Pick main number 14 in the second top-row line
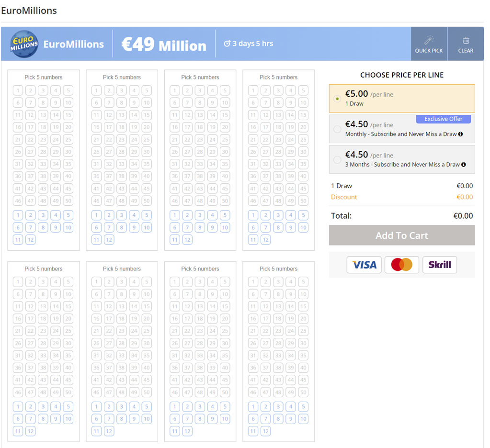Viewport: 490px width, 448px height. click(134, 115)
